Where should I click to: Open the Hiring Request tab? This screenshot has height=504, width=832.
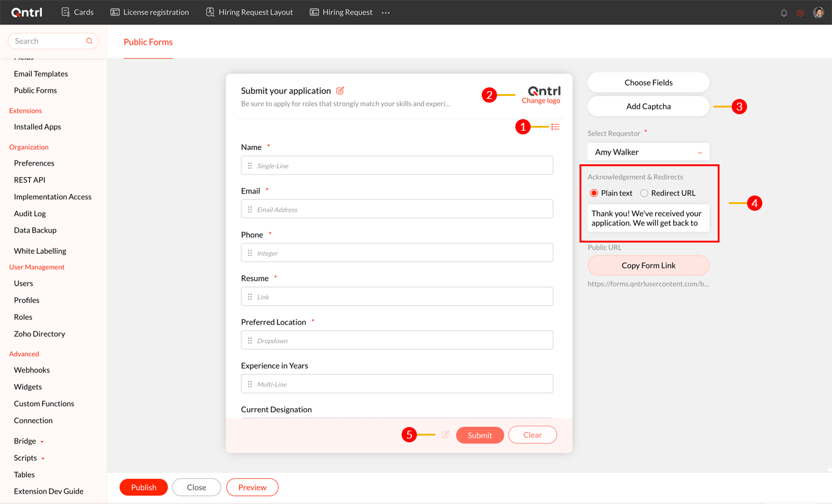click(341, 12)
